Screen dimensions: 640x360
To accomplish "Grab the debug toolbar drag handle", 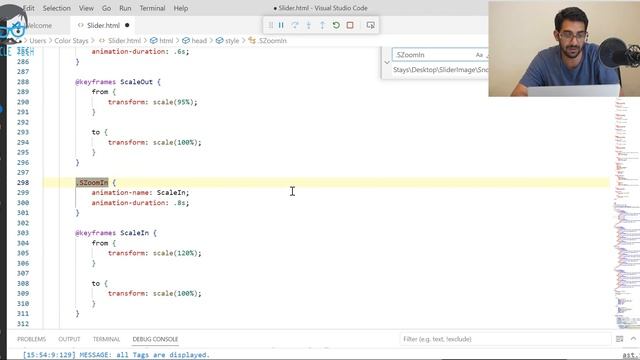I will tap(271, 25).
